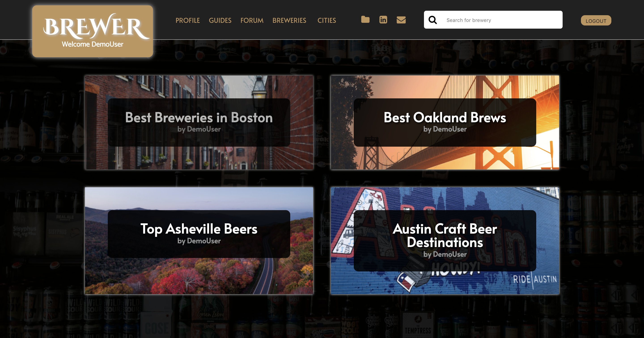This screenshot has height=338, width=644.
Task: Open the PROFILE page
Action: click(188, 21)
